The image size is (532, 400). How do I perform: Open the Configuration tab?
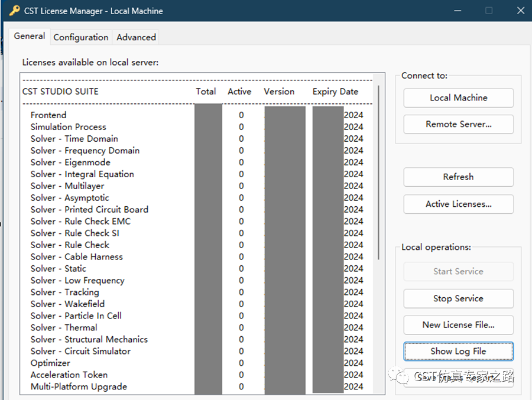click(x=81, y=37)
